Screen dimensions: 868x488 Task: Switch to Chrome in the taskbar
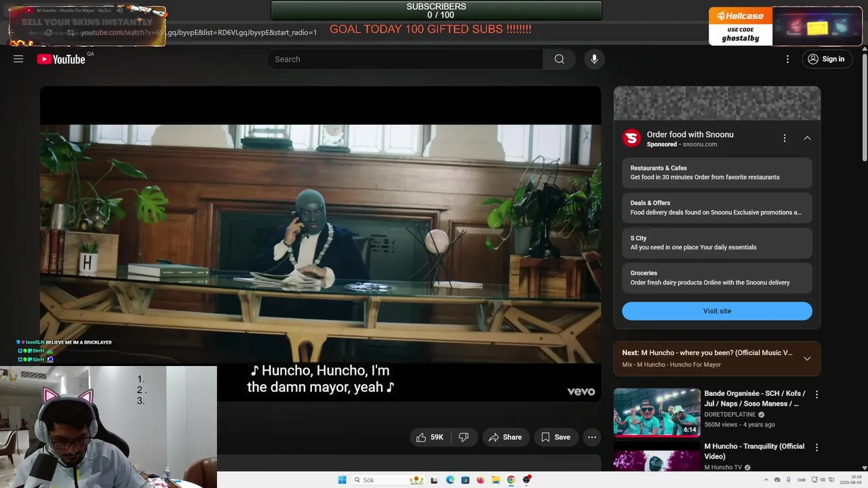tap(511, 480)
